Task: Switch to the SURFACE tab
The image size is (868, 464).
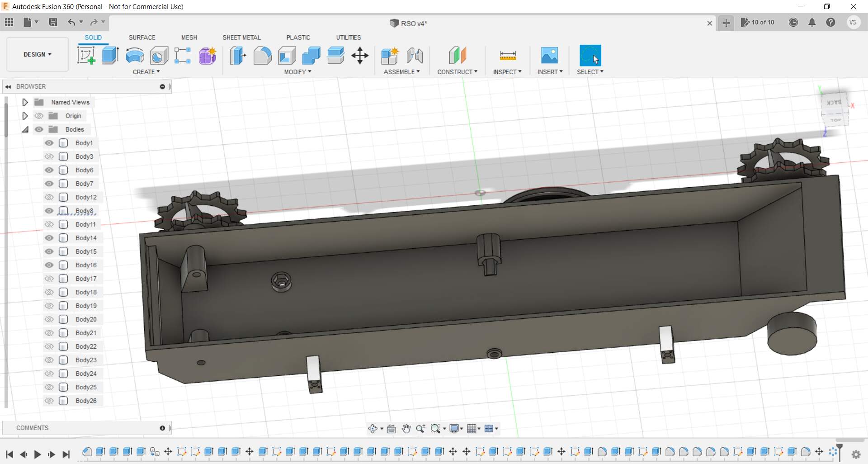Action: [x=142, y=38]
